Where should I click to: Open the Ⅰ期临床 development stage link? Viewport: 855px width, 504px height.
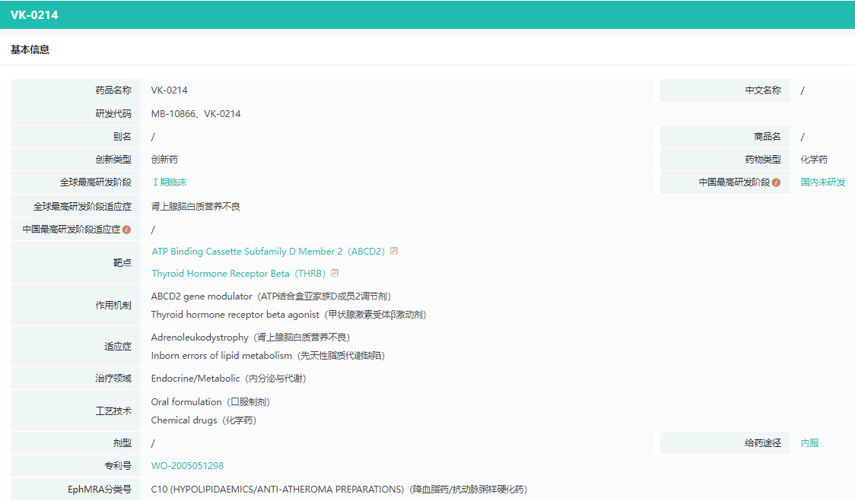coord(170,182)
